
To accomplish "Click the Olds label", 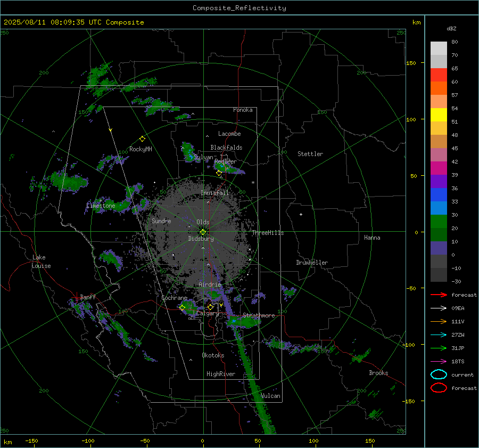I will pos(203,222).
